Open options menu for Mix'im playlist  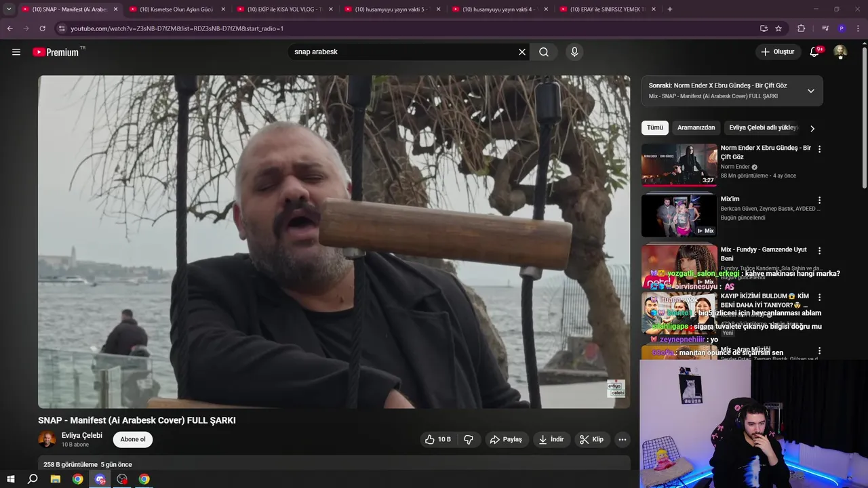[819, 201]
